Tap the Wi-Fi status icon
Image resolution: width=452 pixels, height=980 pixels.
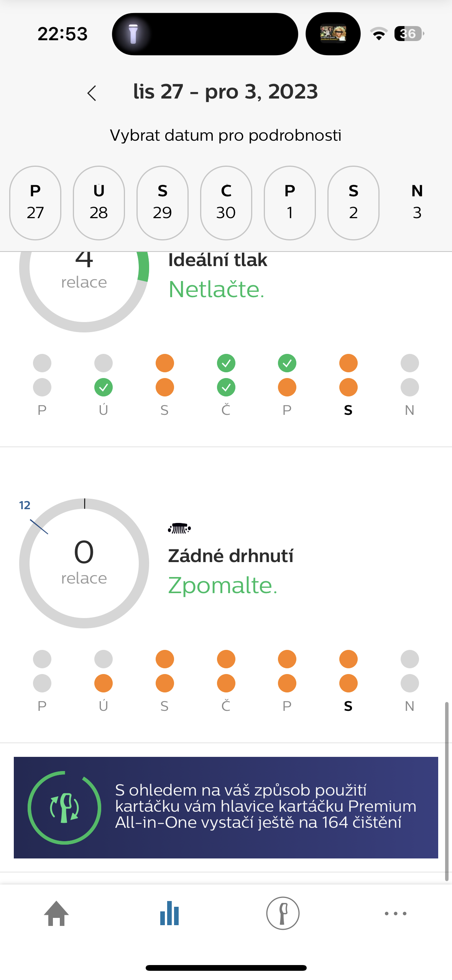(379, 34)
